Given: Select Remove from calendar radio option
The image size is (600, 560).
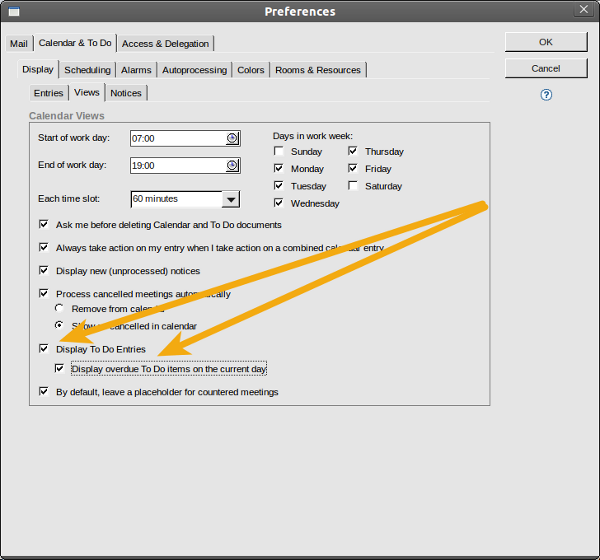Looking at the screenshot, I should click(x=59, y=308).
